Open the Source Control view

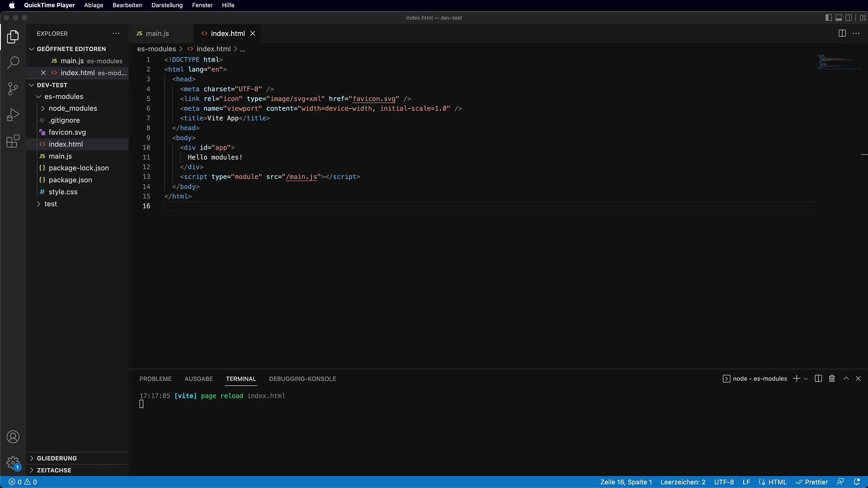coord(13,89)
